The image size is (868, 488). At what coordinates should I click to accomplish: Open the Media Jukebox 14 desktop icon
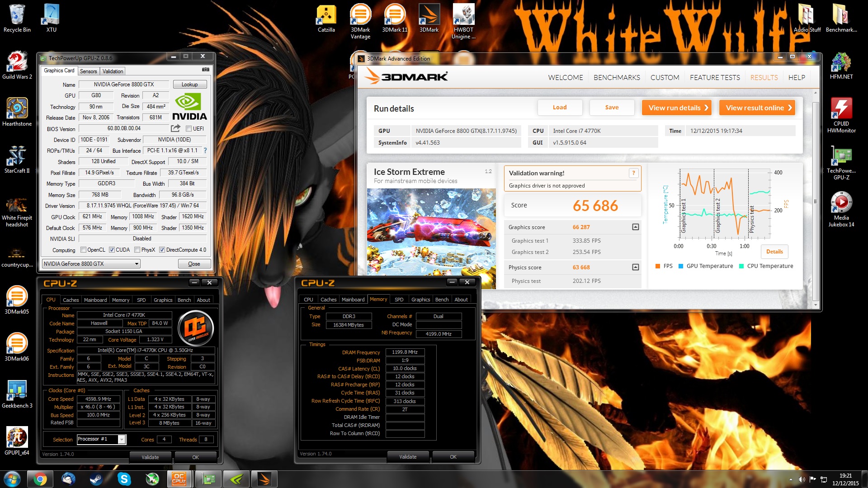[x=841, y=210]
